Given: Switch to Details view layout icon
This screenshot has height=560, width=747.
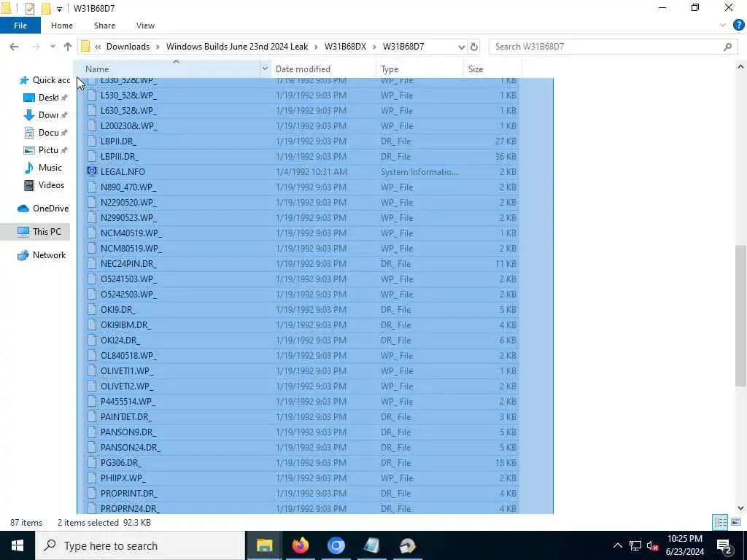Looking at the screenshot, I should tap(720, 522).
